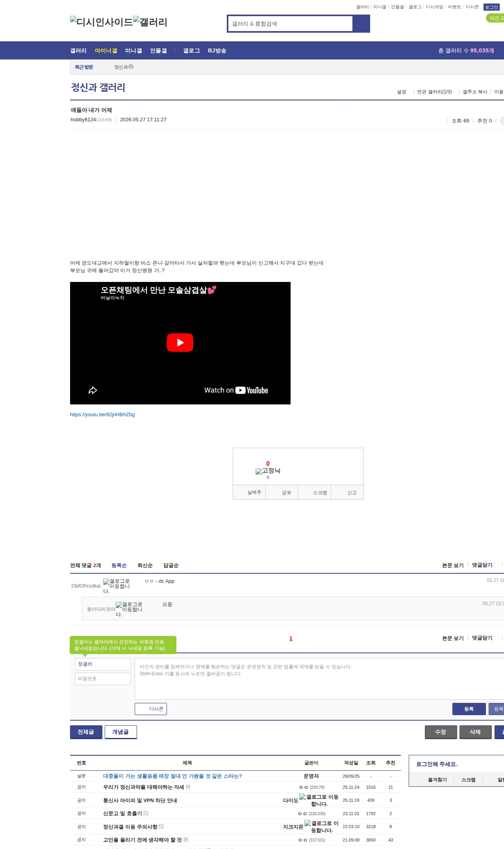Click the share arrow icon on the video
The image size is (504, 849).
pyautogui.click(x=93, y=390)
